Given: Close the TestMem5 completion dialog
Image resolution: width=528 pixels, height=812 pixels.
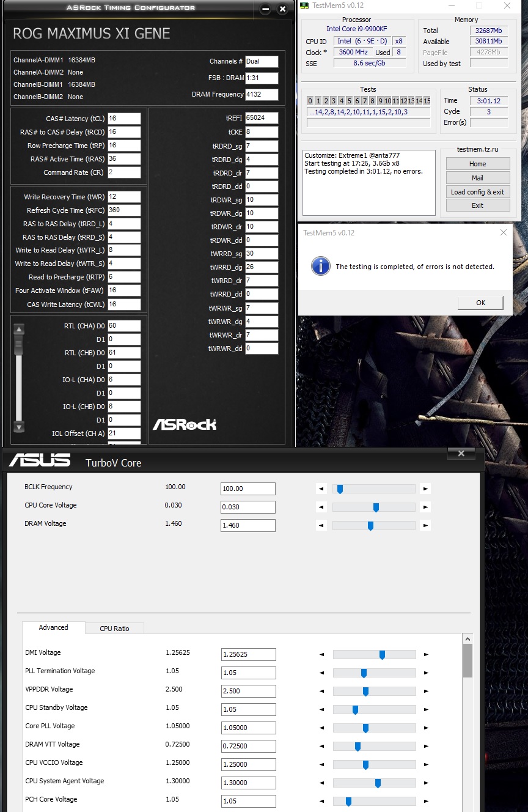Looking at the screenshot, I should pyautogui.click(x=504, y=232).
